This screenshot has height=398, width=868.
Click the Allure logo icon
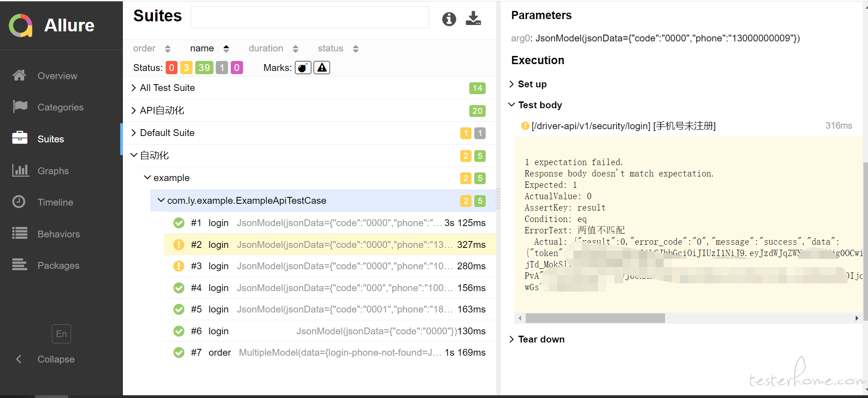pyautogui.click(x=20, y=25)
